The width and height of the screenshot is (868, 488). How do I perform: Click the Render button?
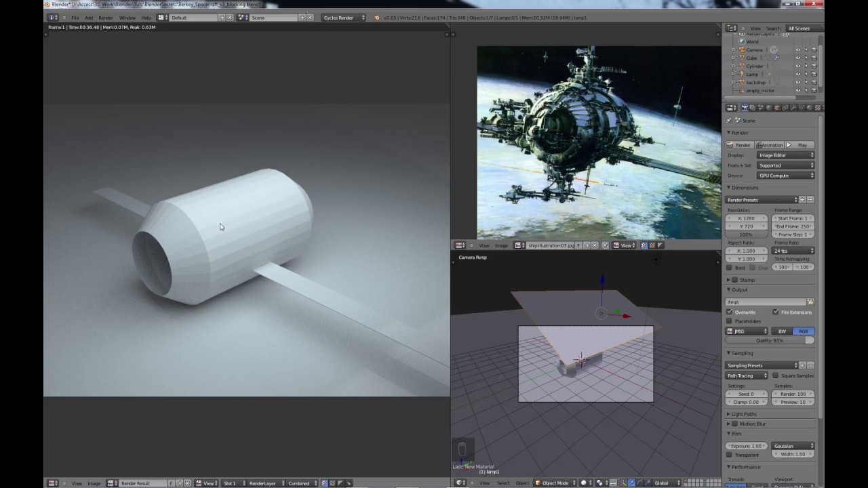739,145
